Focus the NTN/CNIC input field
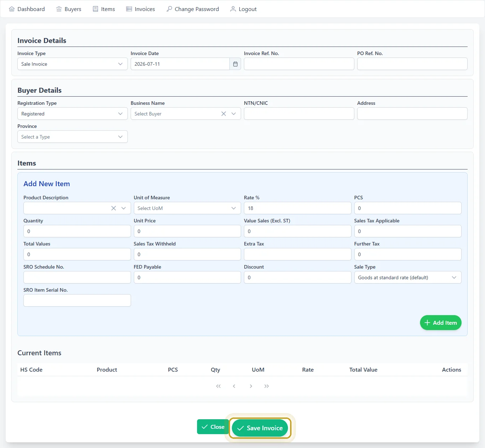485x448 pixels. click(299, 114)
